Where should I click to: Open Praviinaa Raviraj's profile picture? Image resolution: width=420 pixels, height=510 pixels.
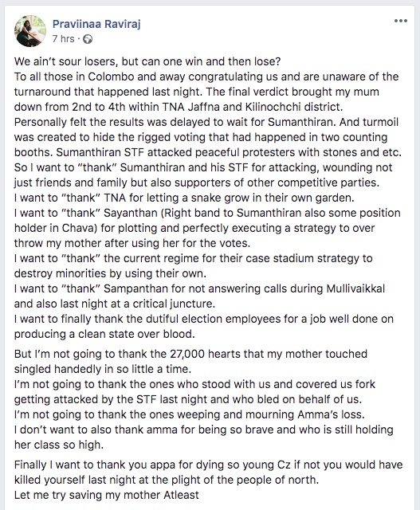[x=30, y=31]
